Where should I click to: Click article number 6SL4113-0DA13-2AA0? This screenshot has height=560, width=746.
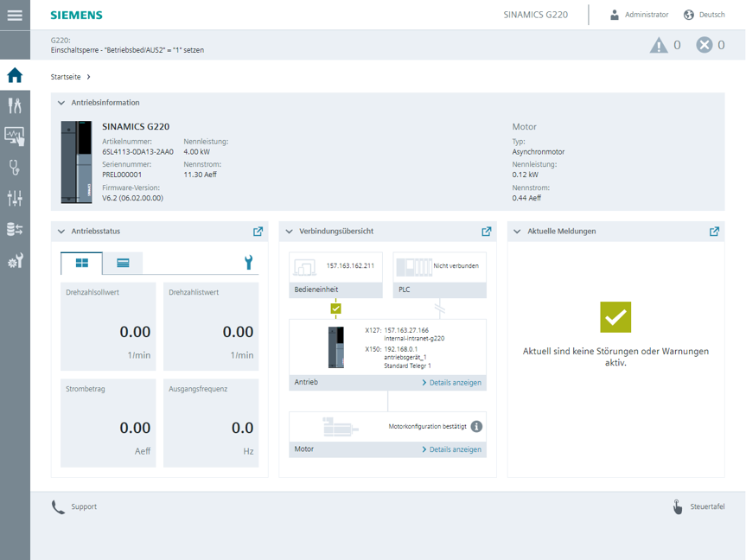click(138, 152)
